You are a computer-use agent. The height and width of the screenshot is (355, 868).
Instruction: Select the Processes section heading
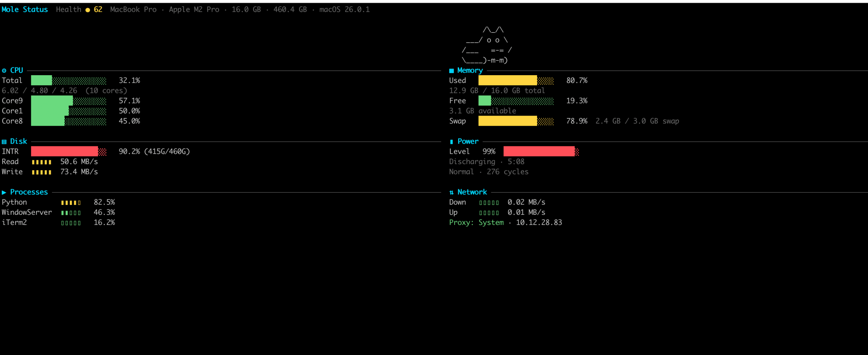point(29,192)
